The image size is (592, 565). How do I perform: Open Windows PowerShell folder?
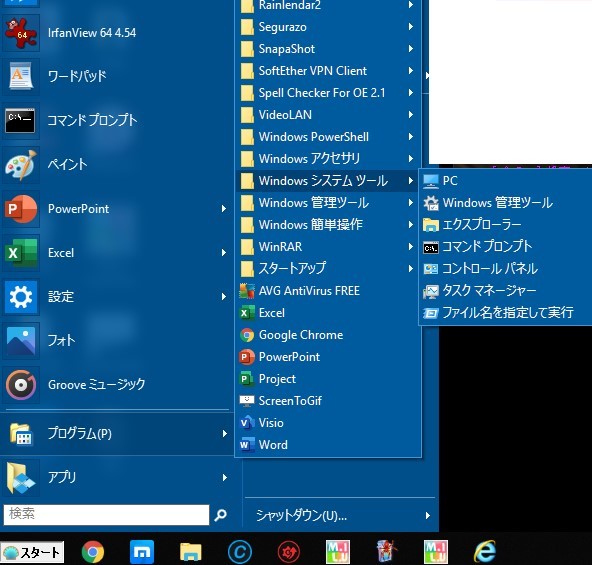328,137
